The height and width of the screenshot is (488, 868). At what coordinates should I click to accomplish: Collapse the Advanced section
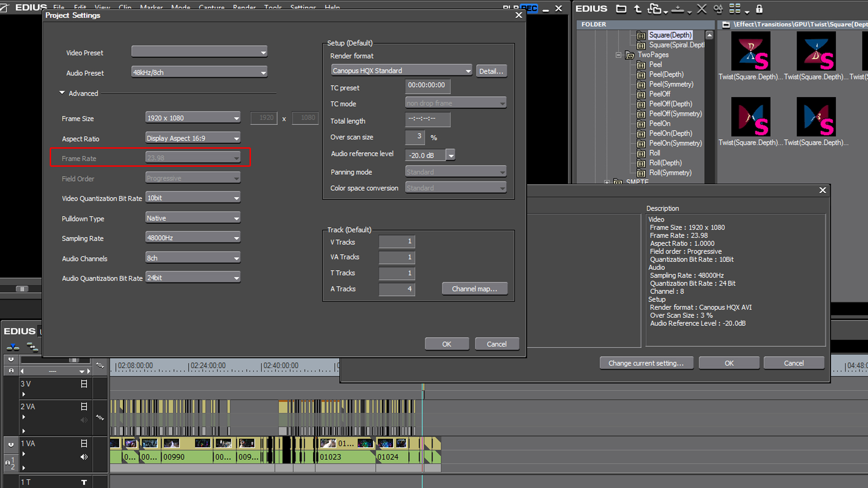[x=62, y=93]
